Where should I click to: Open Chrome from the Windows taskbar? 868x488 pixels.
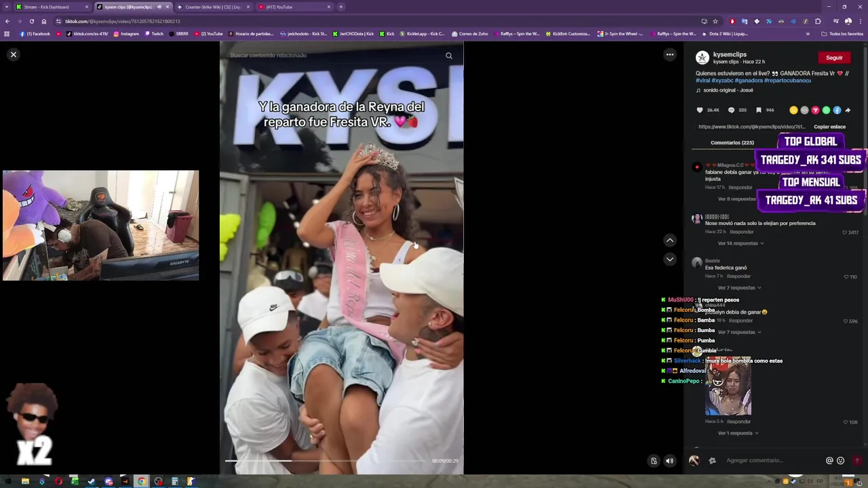pyautogui.click(x=142, y=481)
